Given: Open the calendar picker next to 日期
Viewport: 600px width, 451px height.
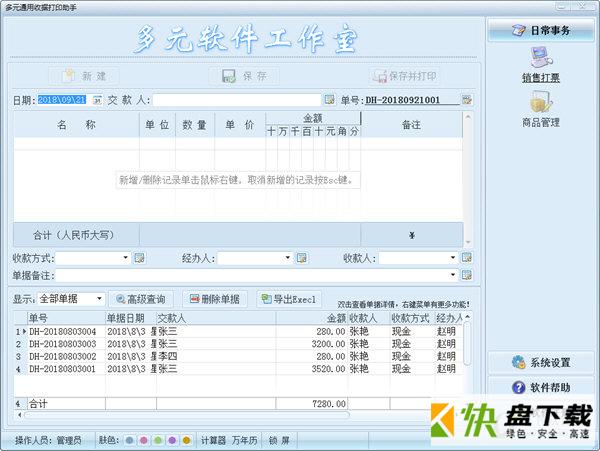Looking at the screenshot, I should (x=98, y=100).
